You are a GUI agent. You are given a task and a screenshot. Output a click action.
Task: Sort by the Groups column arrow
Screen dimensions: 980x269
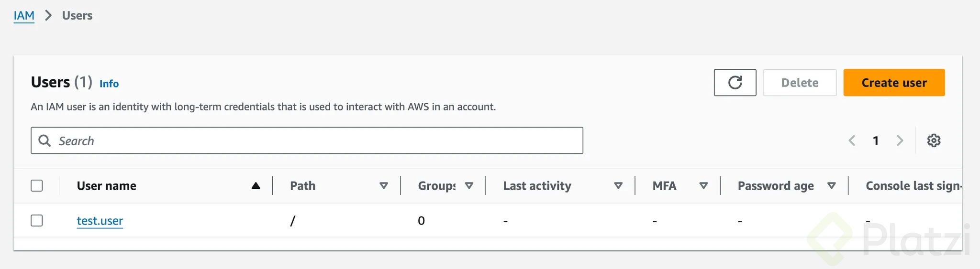click(x=469, y=186)
